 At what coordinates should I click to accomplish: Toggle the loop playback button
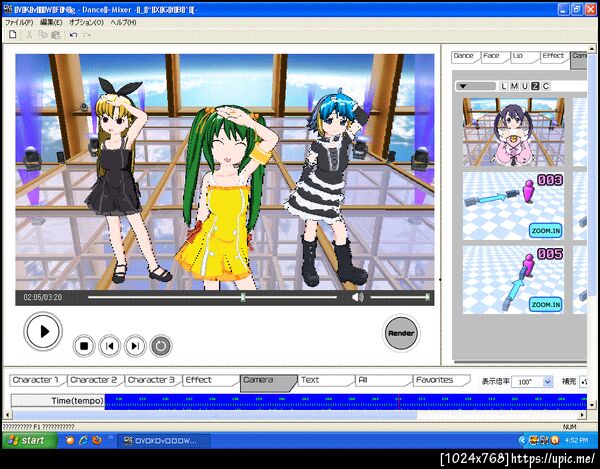tap(161, 346)
